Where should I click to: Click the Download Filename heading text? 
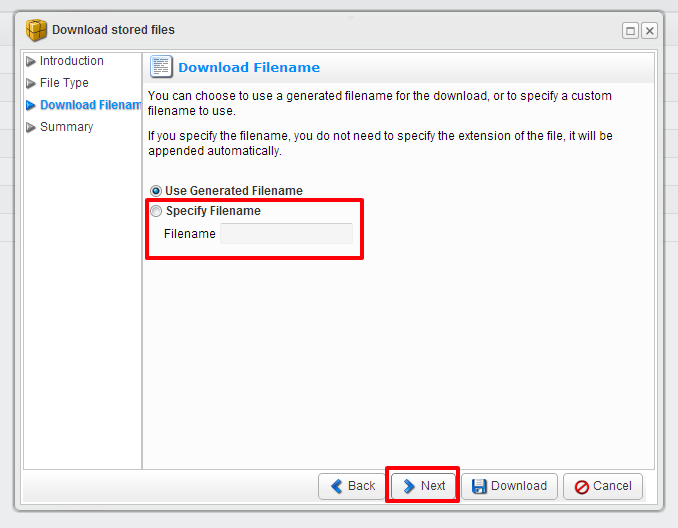[x=249, y=68]
